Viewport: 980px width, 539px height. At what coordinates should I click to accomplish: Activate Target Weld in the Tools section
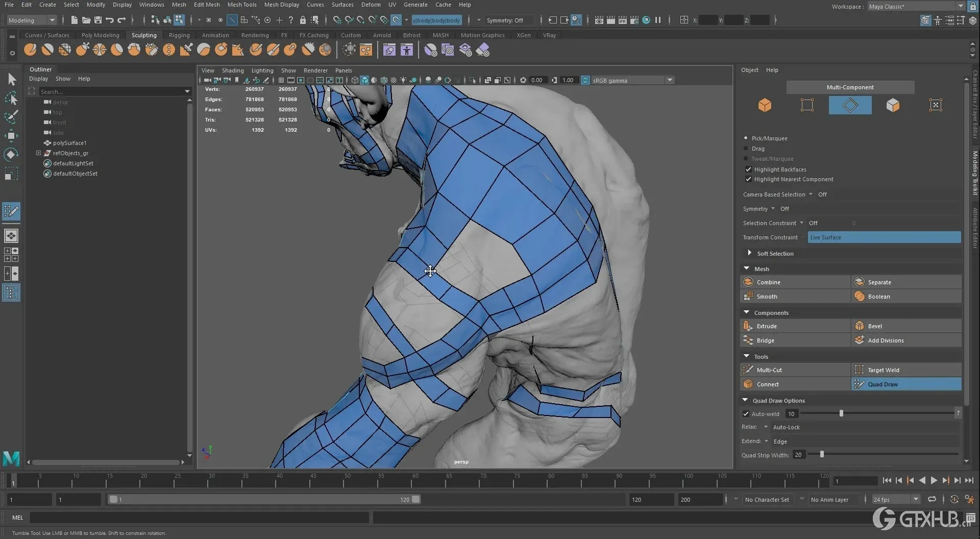click(905, 370)
